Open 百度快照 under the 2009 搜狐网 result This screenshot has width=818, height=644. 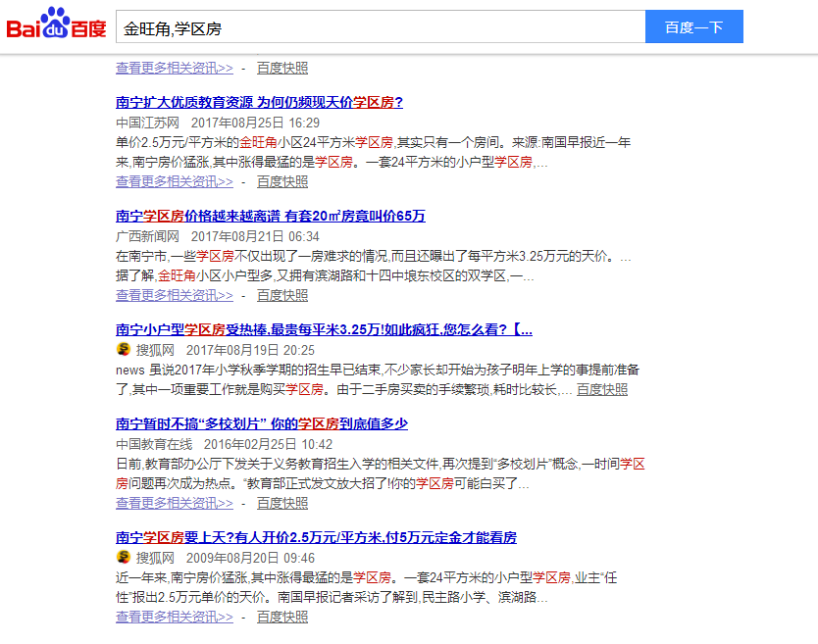(282, 617)
